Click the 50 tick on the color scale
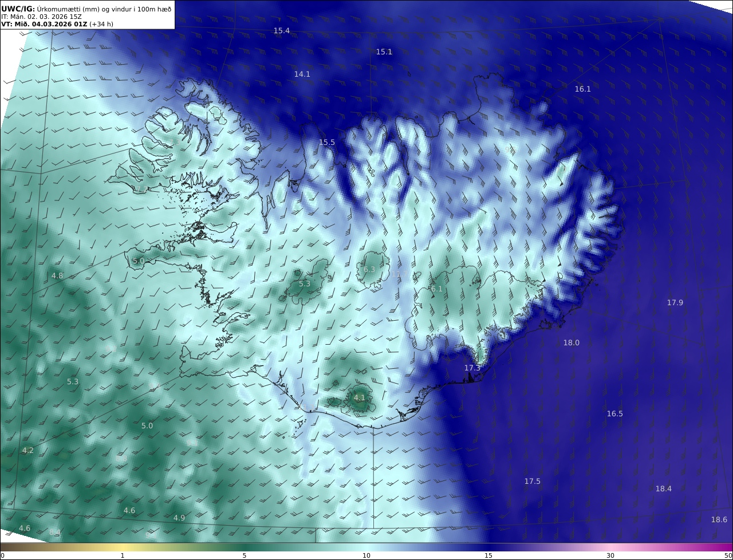The width and height of the screenshot is (733, 560). coord(728,555)
